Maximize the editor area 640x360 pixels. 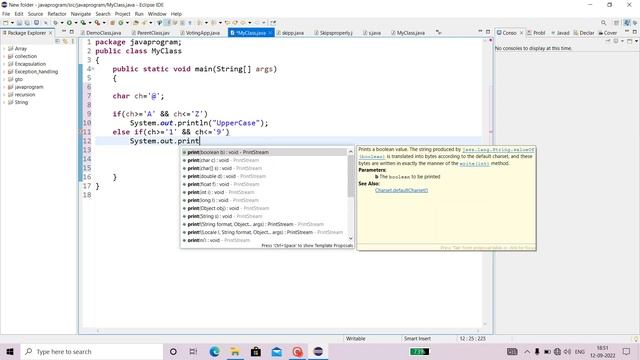488,32
